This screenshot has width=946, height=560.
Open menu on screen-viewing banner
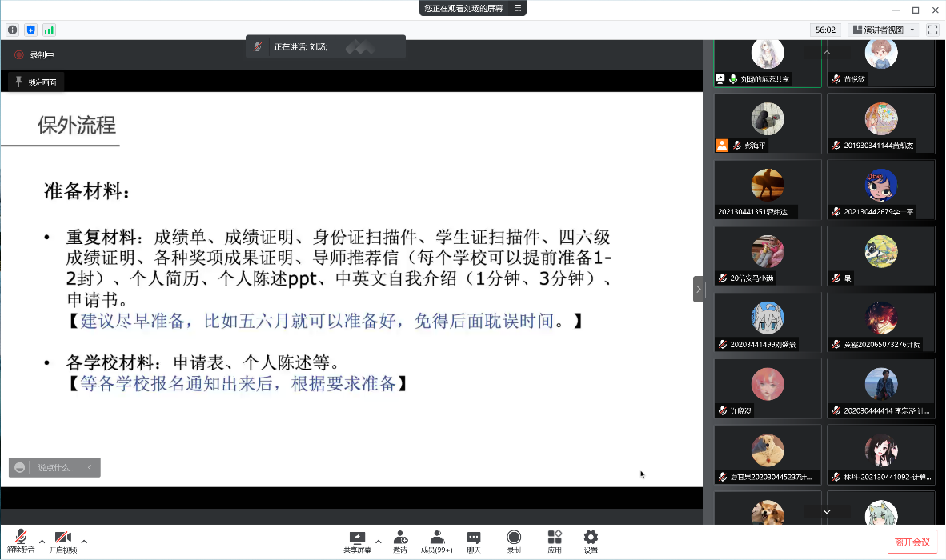point(518,8)
